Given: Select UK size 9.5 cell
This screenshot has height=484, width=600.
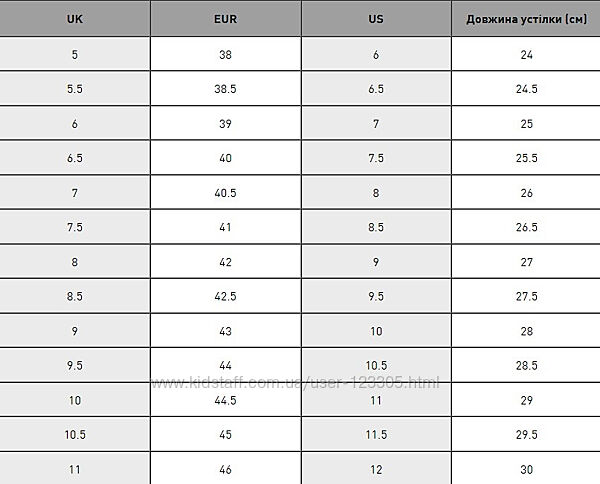Looking at the screenshot, I should pyautogui.click(x=75, y=365).
